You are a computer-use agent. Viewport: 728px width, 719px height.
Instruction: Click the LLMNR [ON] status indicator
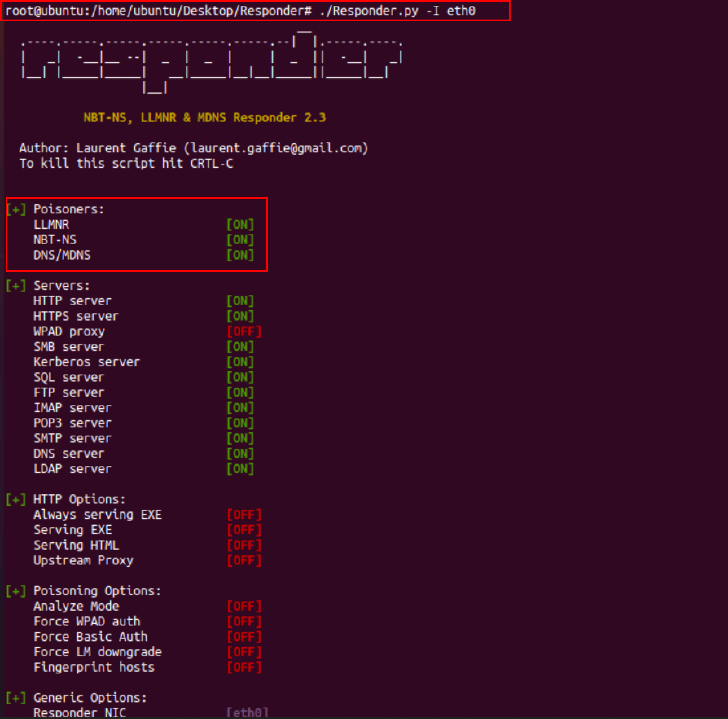[x=240, y=224]
